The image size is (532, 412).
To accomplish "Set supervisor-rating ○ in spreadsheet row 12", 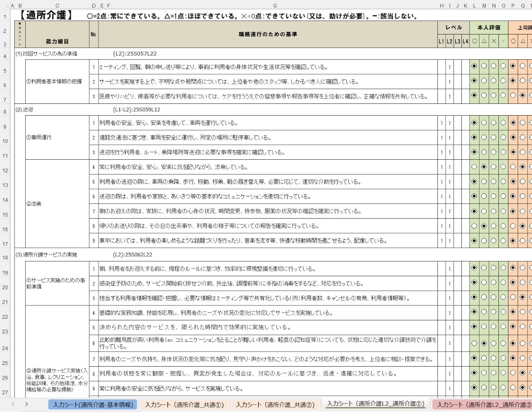I will coord(513,167).
